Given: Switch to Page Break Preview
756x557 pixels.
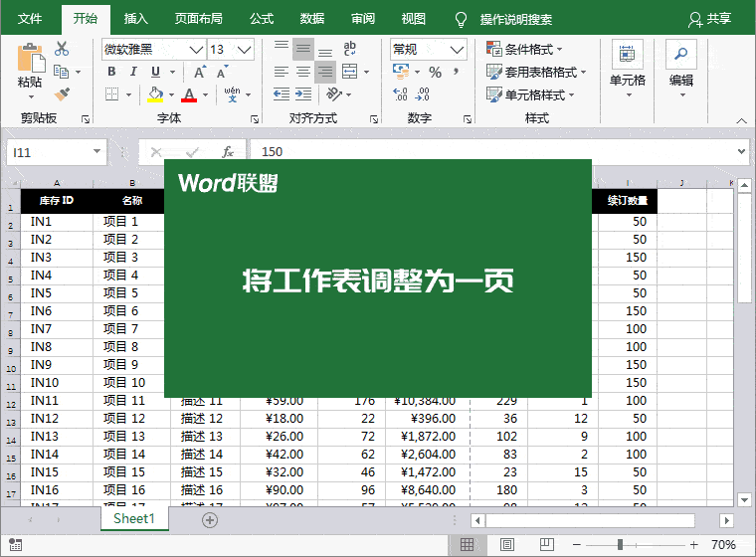Looking at the screenshot, I should pos(547,545).
